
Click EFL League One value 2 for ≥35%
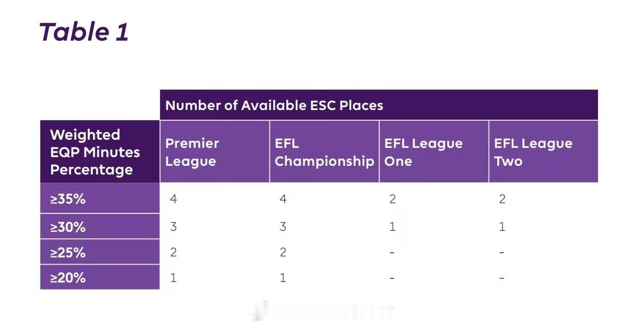coord(393,199)
